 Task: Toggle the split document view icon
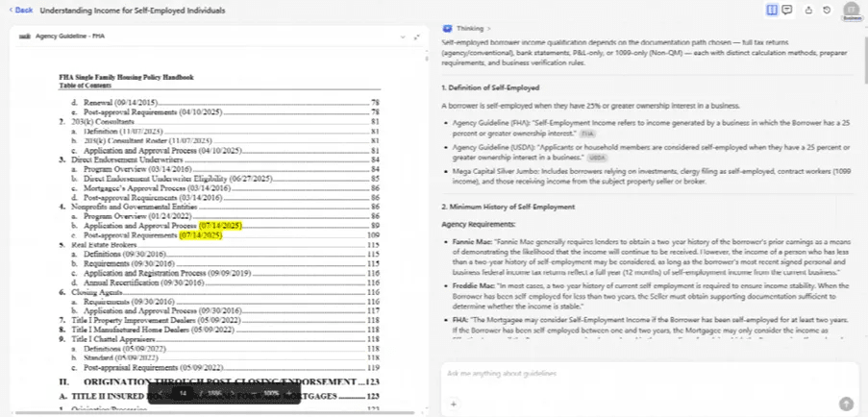pos(772,10)
